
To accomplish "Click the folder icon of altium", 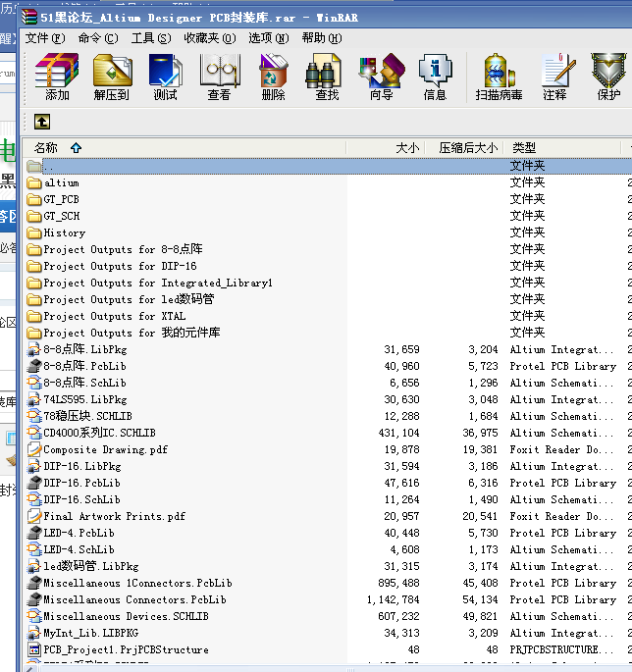I will tap(34, 183).
